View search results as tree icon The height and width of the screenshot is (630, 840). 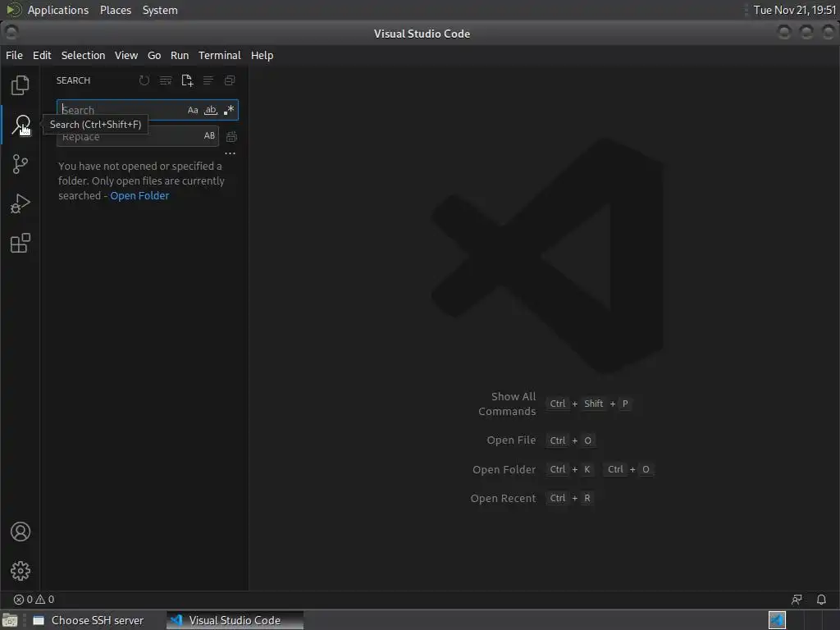[208, 80]
